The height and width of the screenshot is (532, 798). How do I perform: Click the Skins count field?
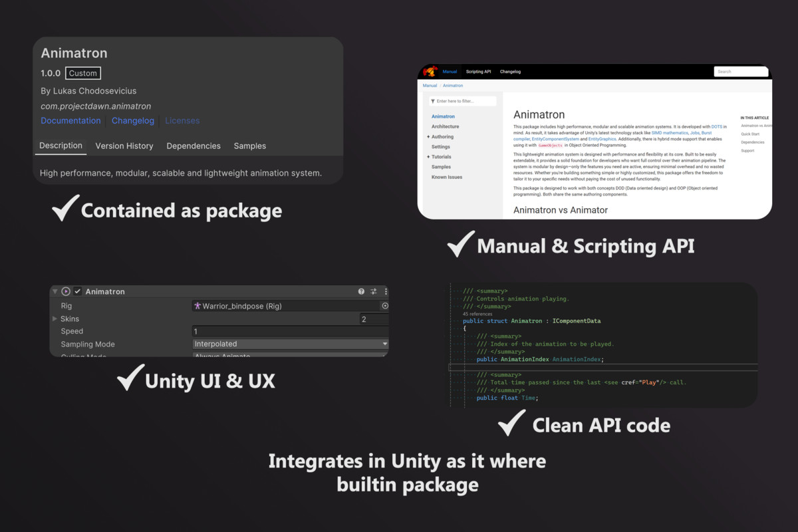(374, 319)
